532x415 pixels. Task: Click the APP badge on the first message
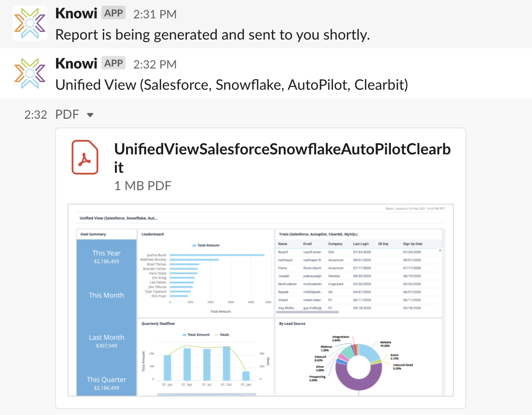click(114, 13)
